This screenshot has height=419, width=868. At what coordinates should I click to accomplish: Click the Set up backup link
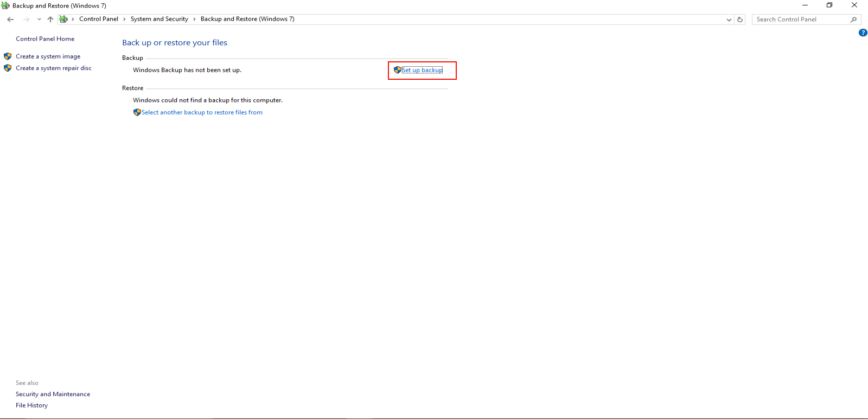tap(422, 70)
